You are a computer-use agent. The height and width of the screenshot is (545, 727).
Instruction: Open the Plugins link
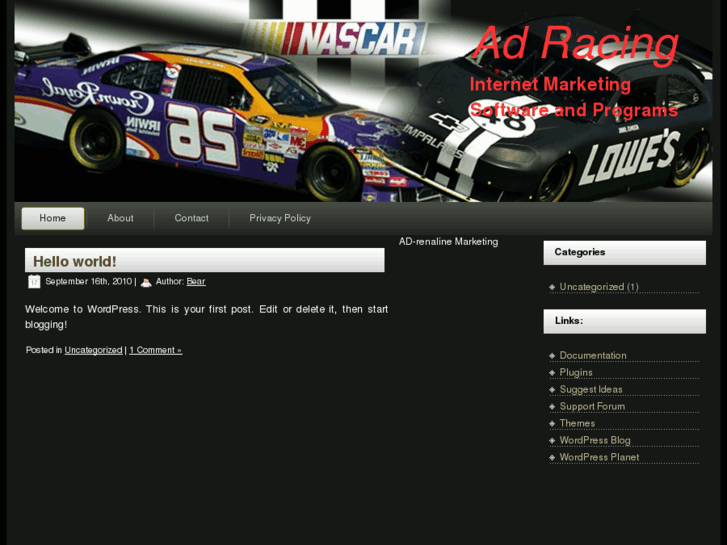576,373
